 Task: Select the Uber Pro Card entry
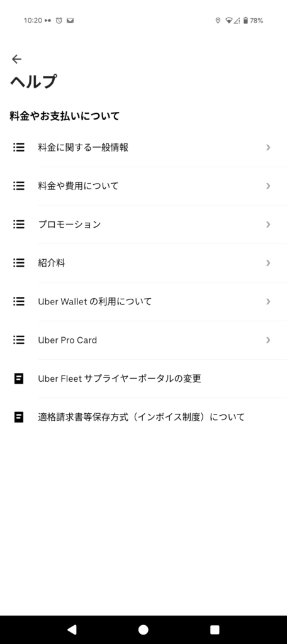143,340
